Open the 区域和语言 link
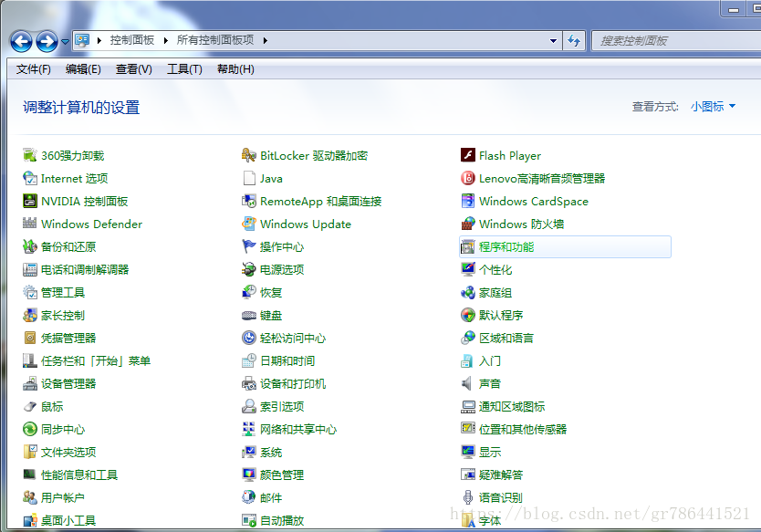Image resolution: width=761 pixels, height=532 pixels. [506, 338]
